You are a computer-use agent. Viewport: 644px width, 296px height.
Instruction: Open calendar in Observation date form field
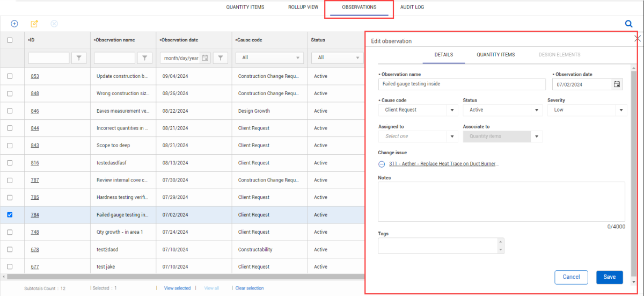tap(617, 84)
